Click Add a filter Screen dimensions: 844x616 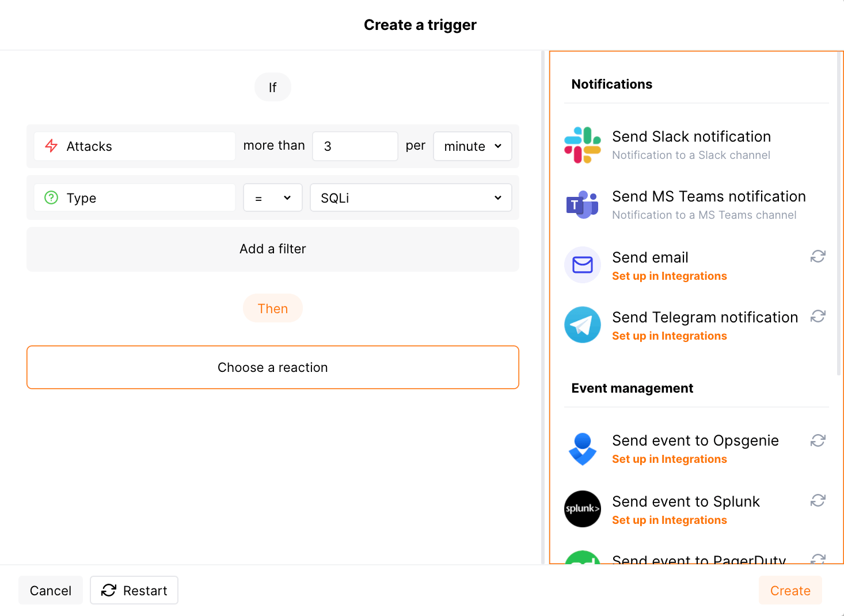272,249
